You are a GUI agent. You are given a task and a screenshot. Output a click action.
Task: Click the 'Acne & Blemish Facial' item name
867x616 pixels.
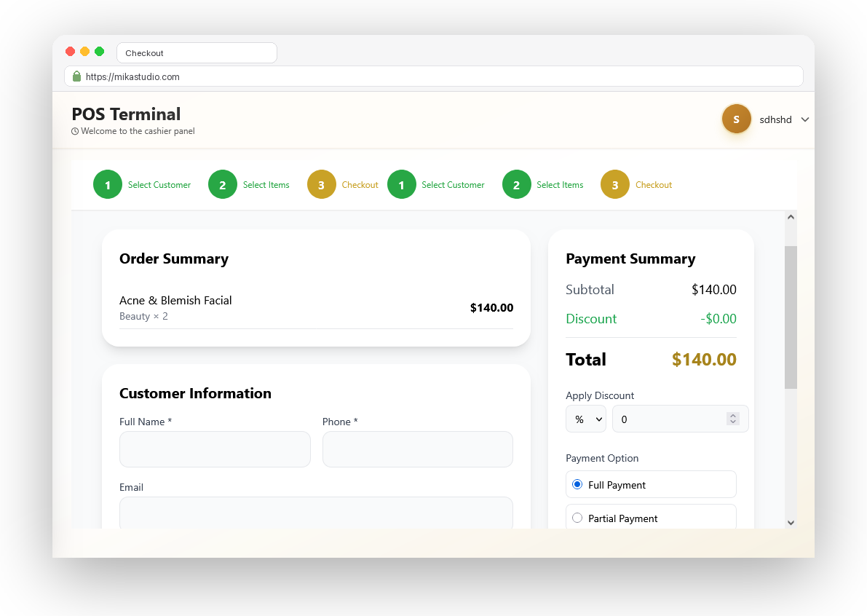pyautogui.click(x=175, y=300)
